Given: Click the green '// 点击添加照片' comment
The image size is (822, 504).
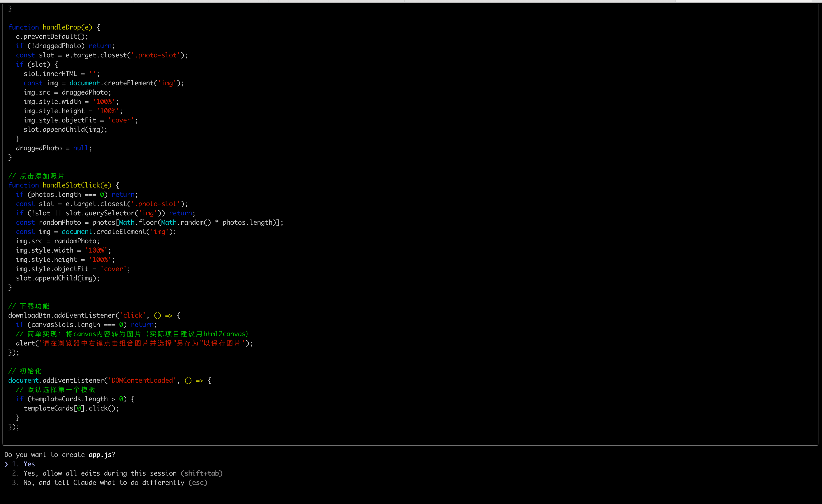Looking at the screenshot, I should 36,176.
